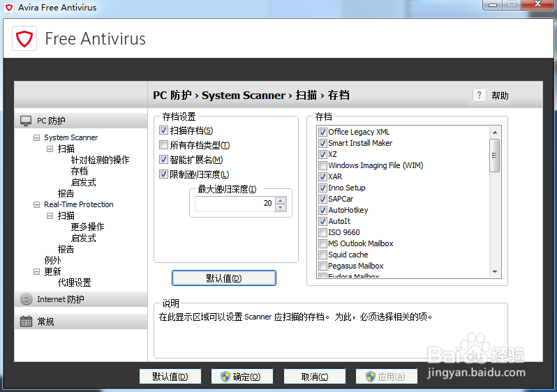557x392 pixels.
Task: Toggle 限制递归深度(L) checkbox
Action: tap(163, 174)
